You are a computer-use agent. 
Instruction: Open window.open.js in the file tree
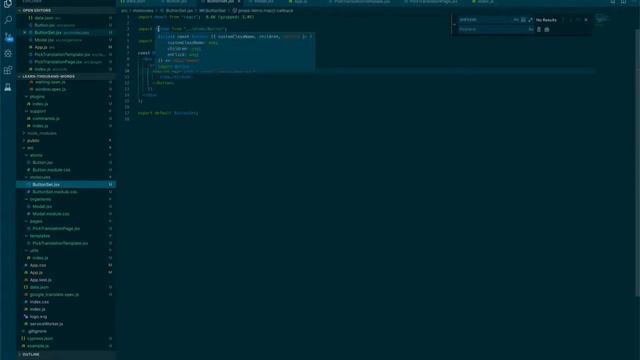pos(65,89)
